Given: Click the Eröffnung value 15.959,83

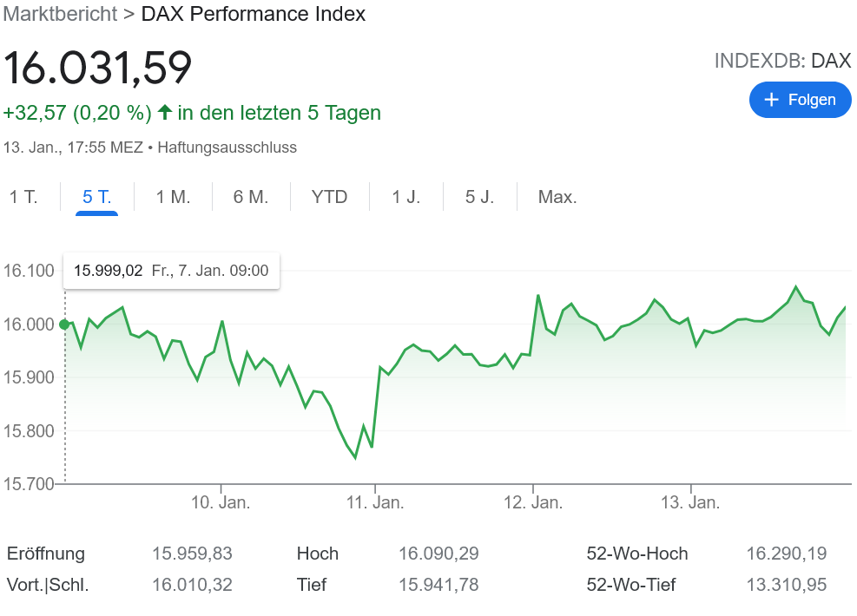Looking at the screenshot, I should 191,553.
